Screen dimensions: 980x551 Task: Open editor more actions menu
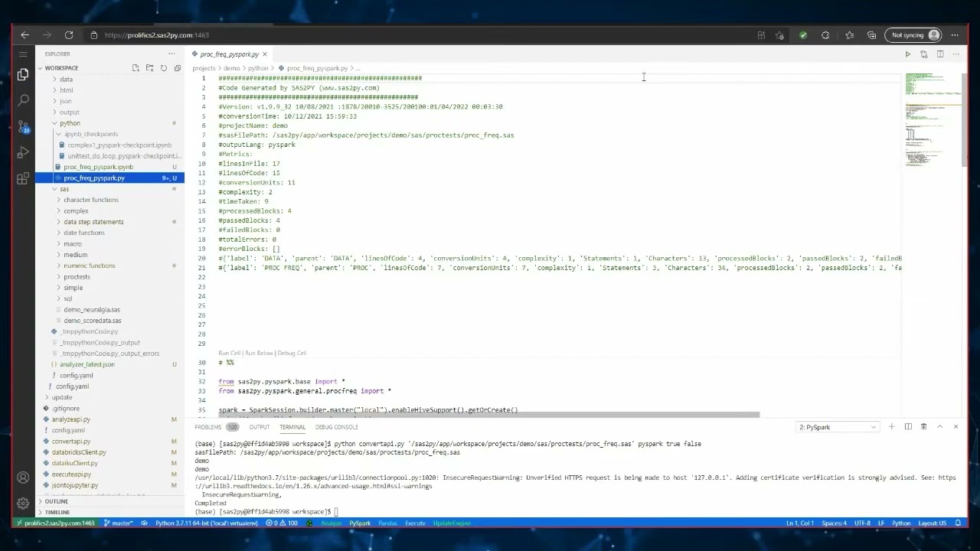pos(955,54)
